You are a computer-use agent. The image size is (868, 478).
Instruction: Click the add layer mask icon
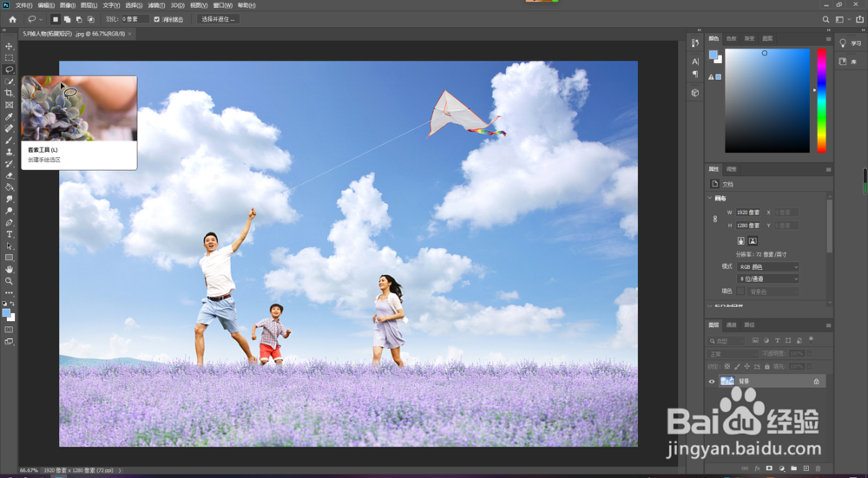(x=769, y=468)
